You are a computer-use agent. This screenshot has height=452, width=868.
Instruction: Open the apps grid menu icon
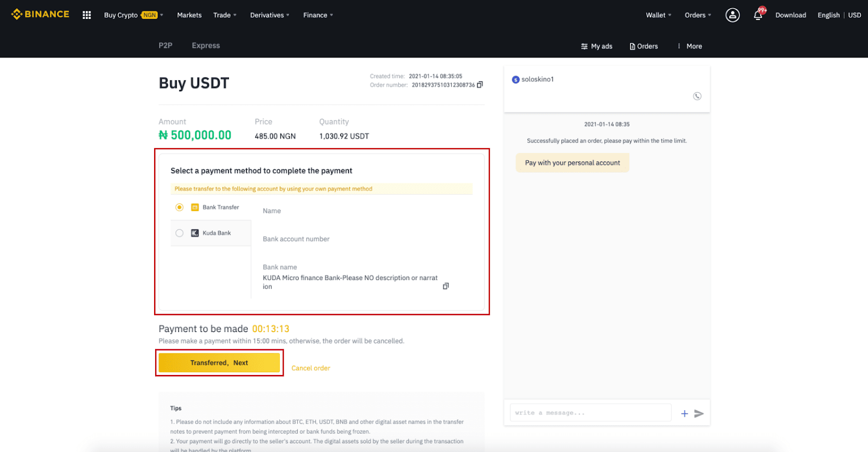coord(87,15)
